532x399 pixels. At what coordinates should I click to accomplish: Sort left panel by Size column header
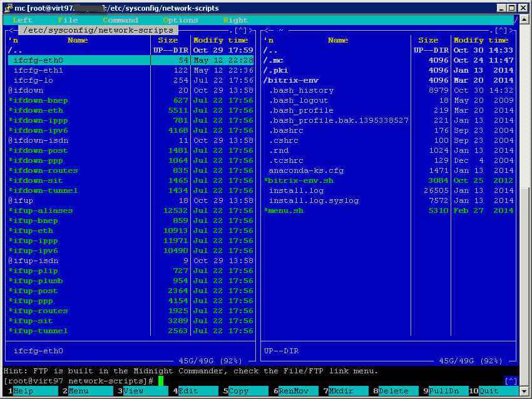(168, 40)
